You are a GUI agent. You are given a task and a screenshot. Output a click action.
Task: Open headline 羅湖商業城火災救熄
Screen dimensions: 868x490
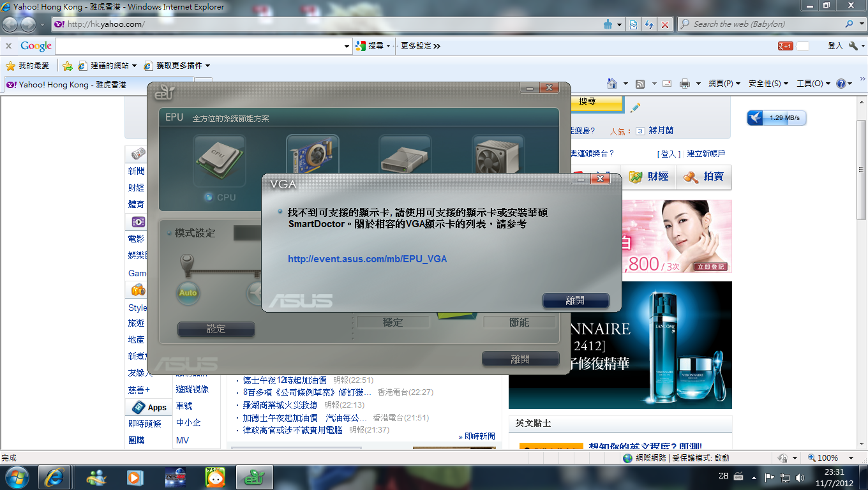pos(280,405)
